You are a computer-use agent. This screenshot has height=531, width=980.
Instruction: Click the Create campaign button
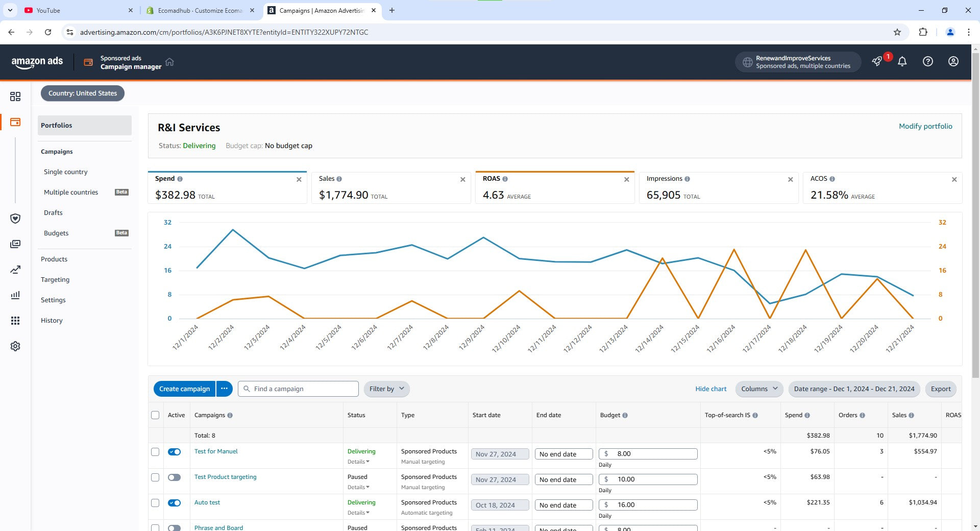point(184,389)
